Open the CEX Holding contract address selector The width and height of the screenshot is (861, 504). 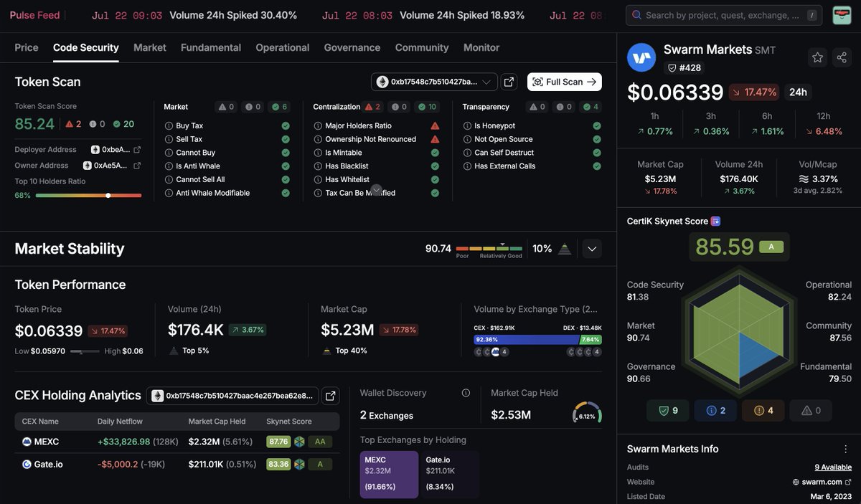click(232, 396)
